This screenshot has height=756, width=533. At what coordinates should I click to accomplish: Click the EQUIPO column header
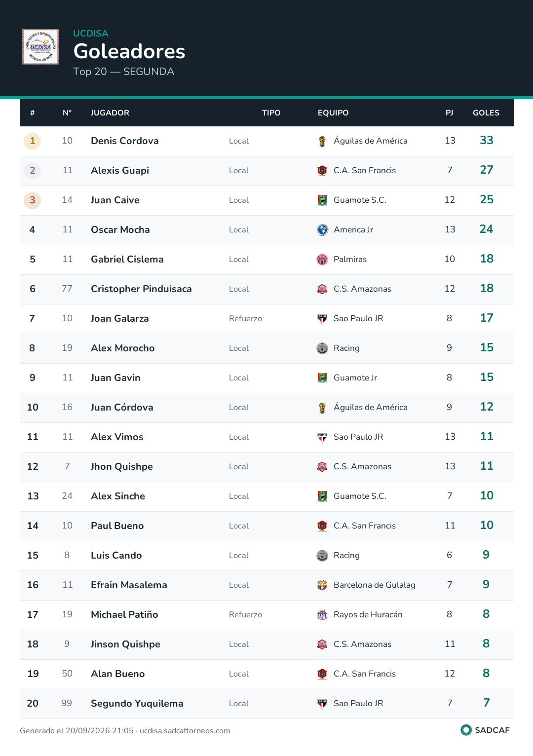coord(333,113)
